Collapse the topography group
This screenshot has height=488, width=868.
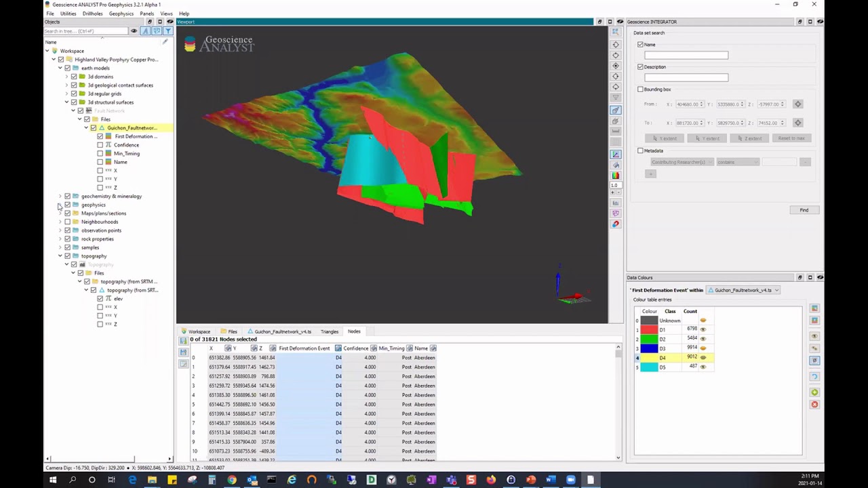[x=60, y=256]
